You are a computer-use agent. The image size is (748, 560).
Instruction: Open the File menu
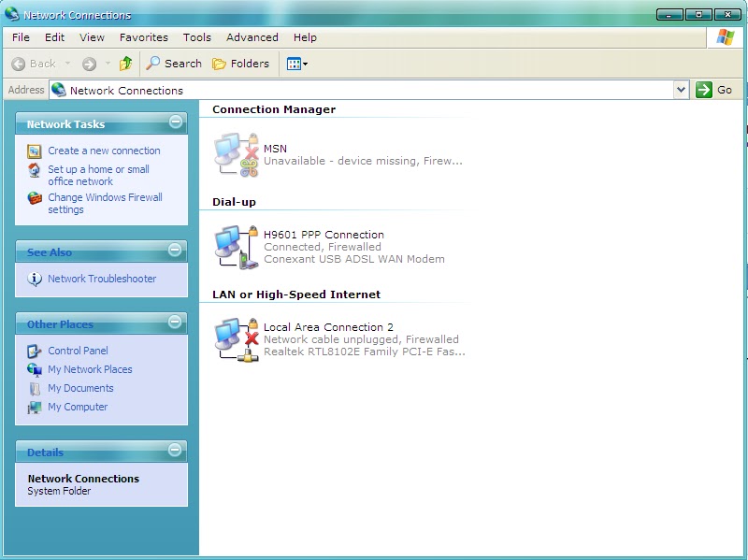21,37
